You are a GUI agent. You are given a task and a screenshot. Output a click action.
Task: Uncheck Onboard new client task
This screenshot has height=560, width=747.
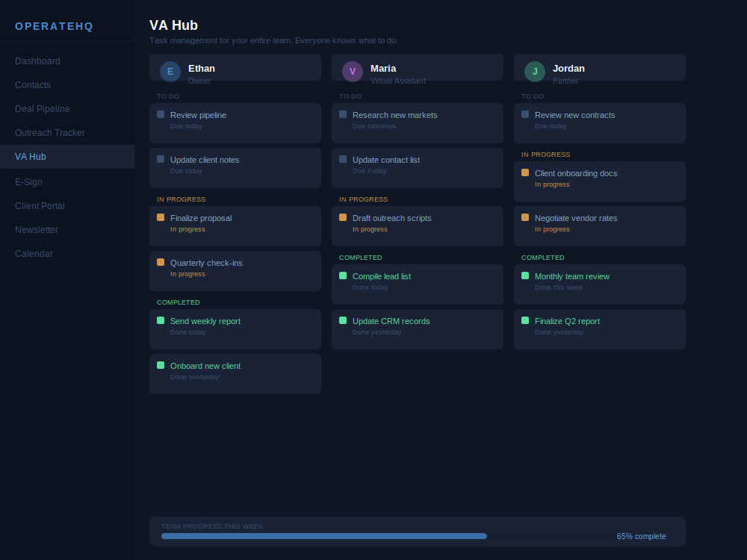click(x=161, y=365)
